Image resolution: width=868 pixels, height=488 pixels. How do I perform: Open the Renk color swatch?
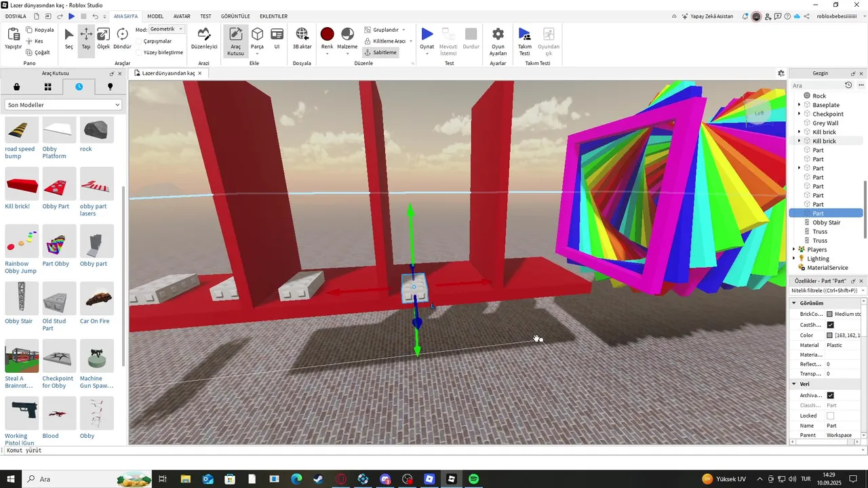[x=327, y=34]
